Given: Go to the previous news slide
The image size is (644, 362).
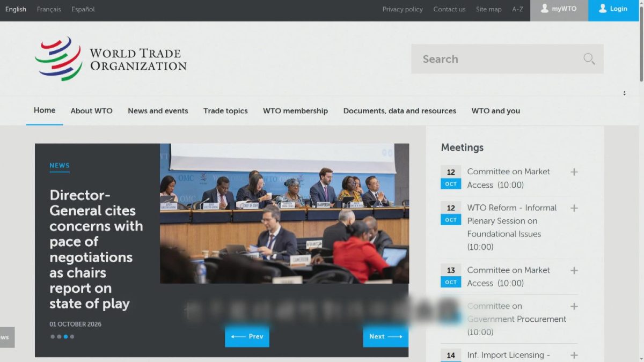Looking at the screenshot, I should 247,336.
